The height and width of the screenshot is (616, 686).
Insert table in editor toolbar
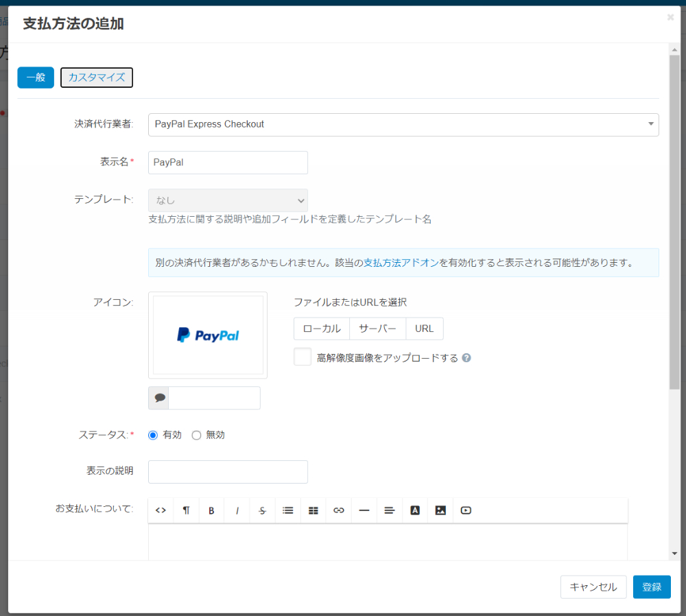[314, 510]
